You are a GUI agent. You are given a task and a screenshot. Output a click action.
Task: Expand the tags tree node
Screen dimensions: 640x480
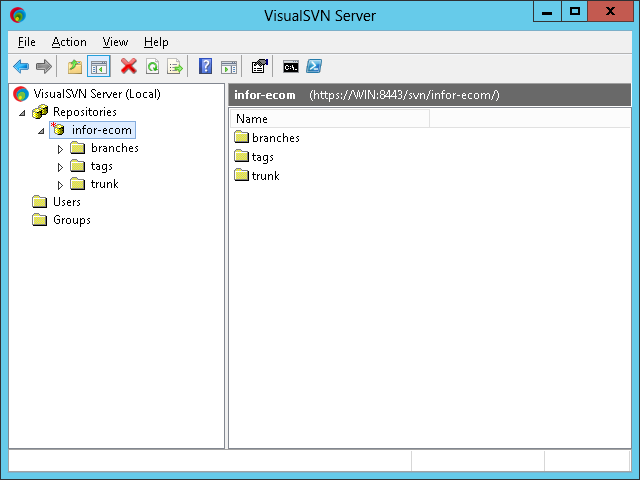click(x=60, y=167)
